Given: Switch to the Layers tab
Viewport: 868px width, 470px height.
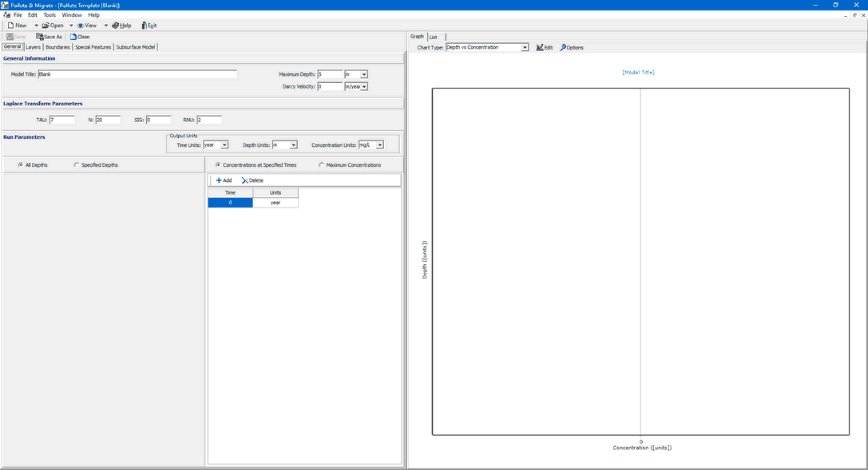Looking at the screenshot, I should click(33, 47).
